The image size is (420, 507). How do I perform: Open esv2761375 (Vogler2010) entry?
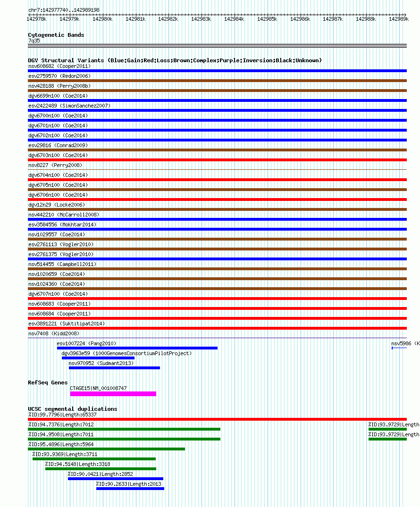[x=61, y=254]
